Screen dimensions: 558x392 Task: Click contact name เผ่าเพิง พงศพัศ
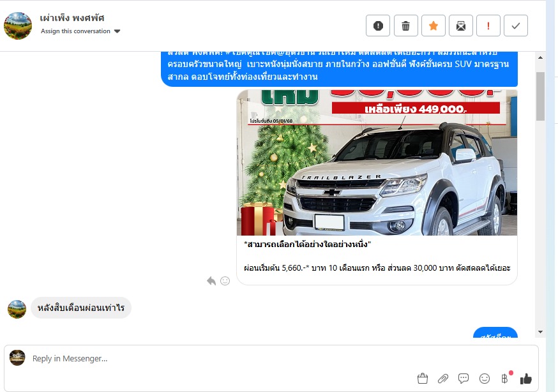click(x=72, y=18)
